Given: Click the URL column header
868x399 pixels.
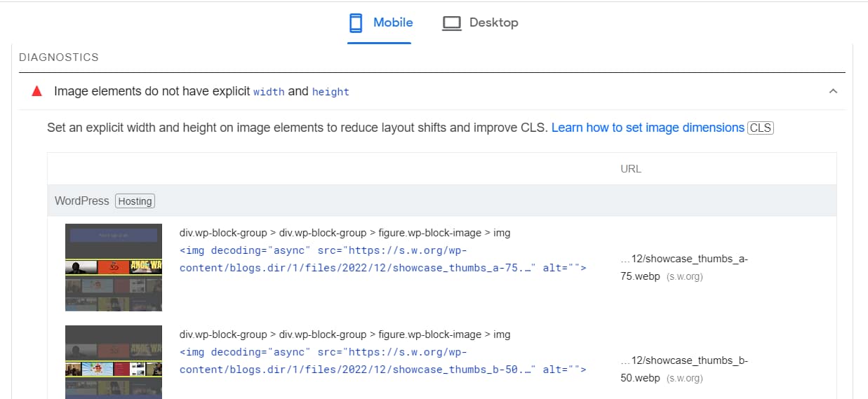Looking at the screenshot, I should tap(631, 169).
